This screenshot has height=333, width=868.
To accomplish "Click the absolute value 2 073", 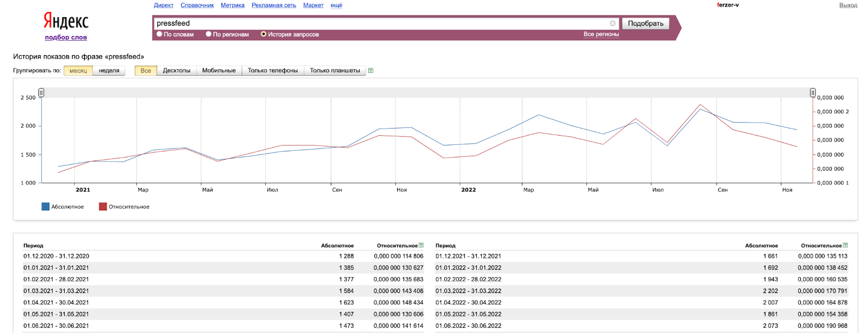I will (x=770, y=326).
